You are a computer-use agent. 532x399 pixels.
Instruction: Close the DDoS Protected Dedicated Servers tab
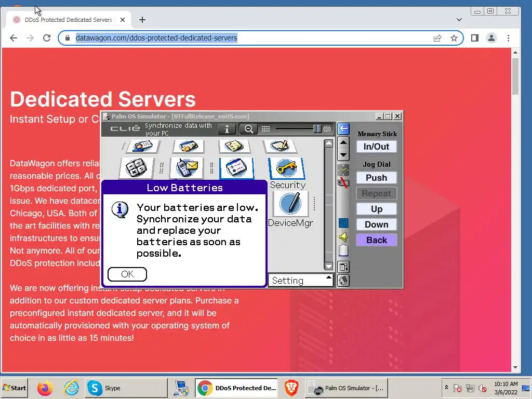pos(123,20)
